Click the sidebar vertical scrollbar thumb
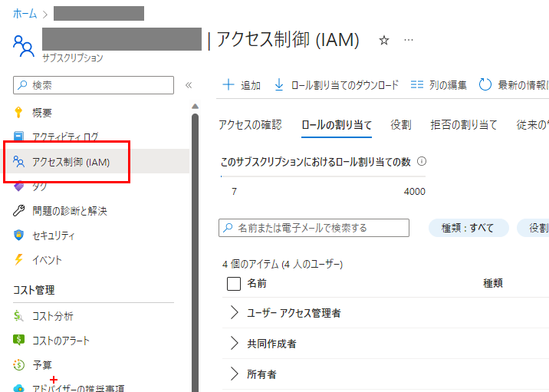The height and width of the screenshot is (392, 549). 195,252
